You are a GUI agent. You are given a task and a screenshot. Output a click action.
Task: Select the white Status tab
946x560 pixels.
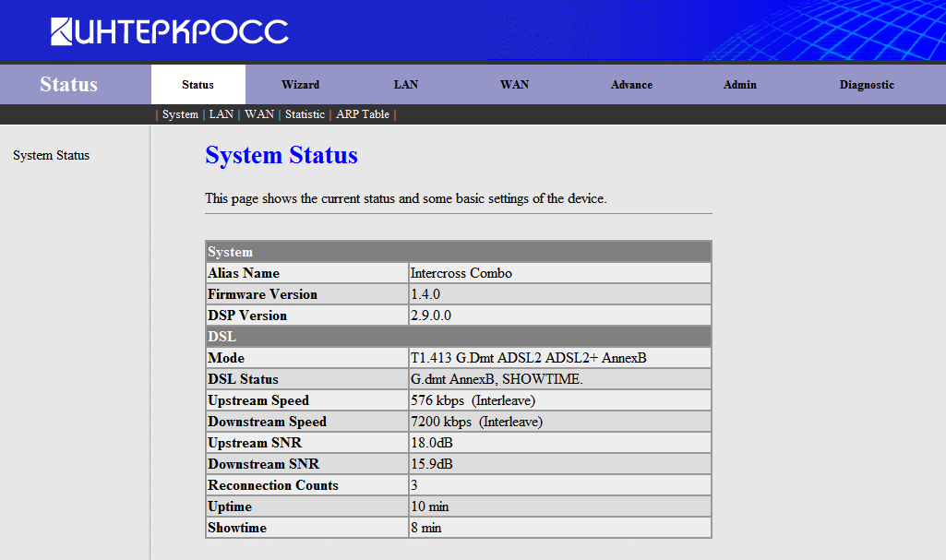pyautogui.click(x=198, y=85)
